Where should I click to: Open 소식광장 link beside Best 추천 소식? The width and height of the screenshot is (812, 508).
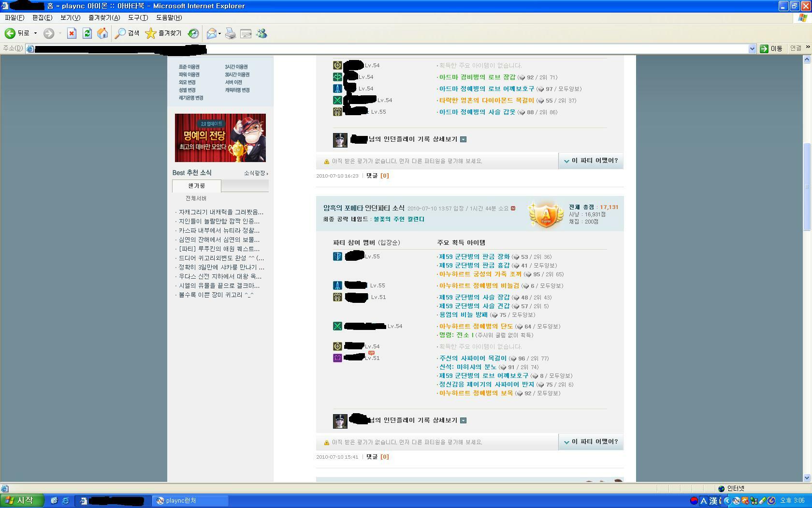coord(255,173)
